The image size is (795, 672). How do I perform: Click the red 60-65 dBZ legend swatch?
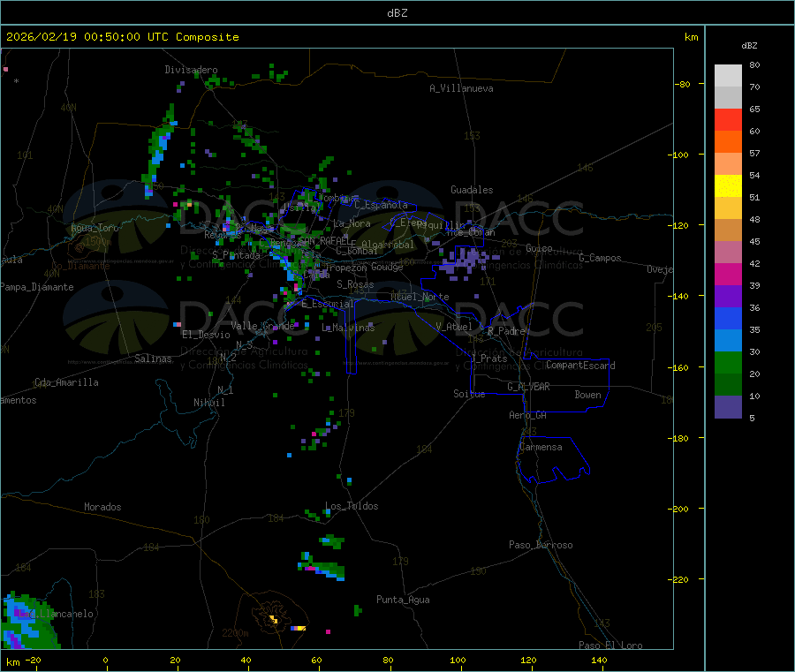tap(728, 119)
